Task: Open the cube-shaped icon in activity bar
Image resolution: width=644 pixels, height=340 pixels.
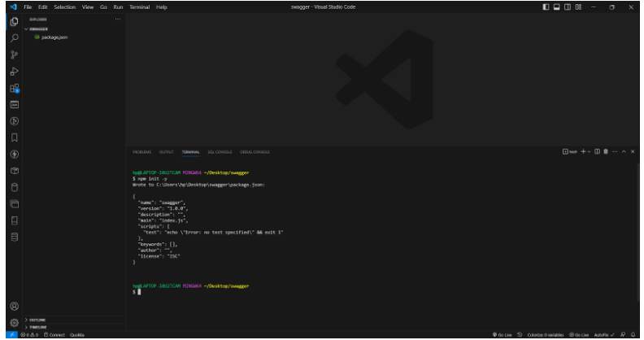Action: click(x=14, y=171)
